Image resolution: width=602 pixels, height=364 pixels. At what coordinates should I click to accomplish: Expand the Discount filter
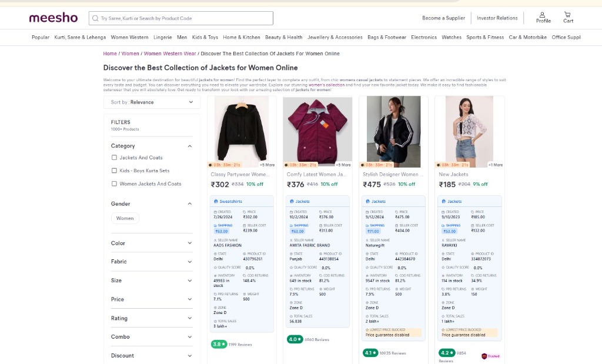(152, 356)
